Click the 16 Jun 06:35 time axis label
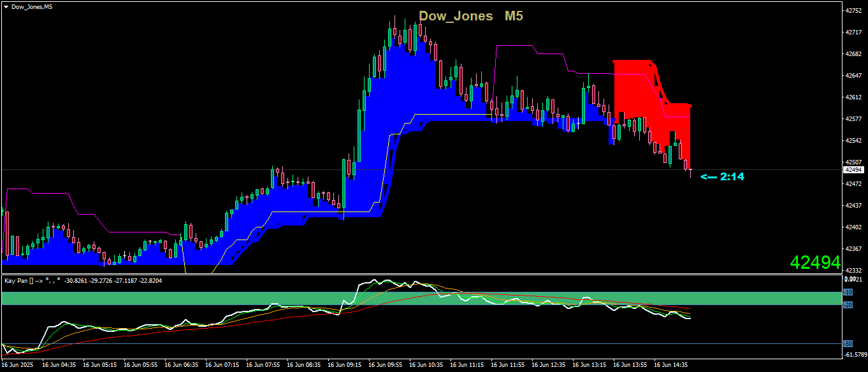Image resolution: width=868 pixels, height=372 pixels. (x=181, y=366)
